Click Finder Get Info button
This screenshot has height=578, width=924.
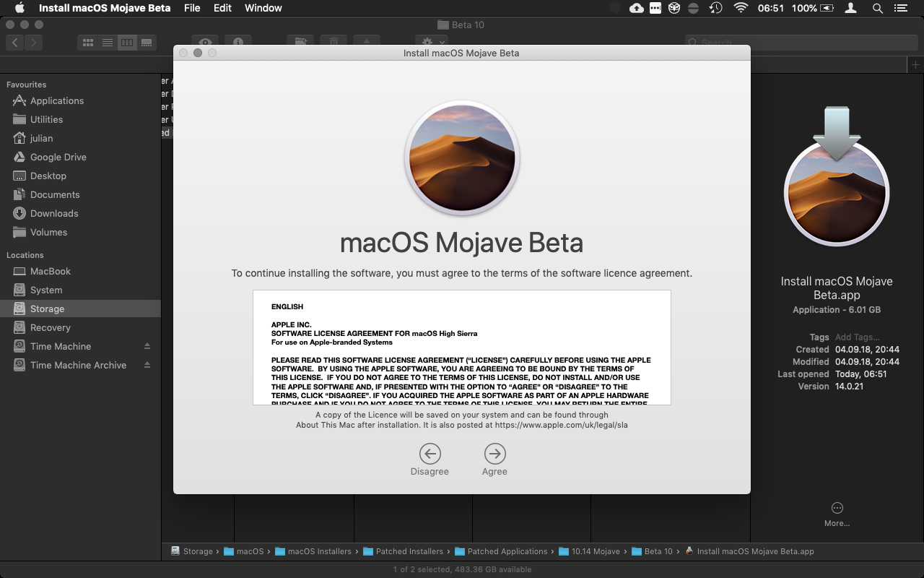pos(238,43)
